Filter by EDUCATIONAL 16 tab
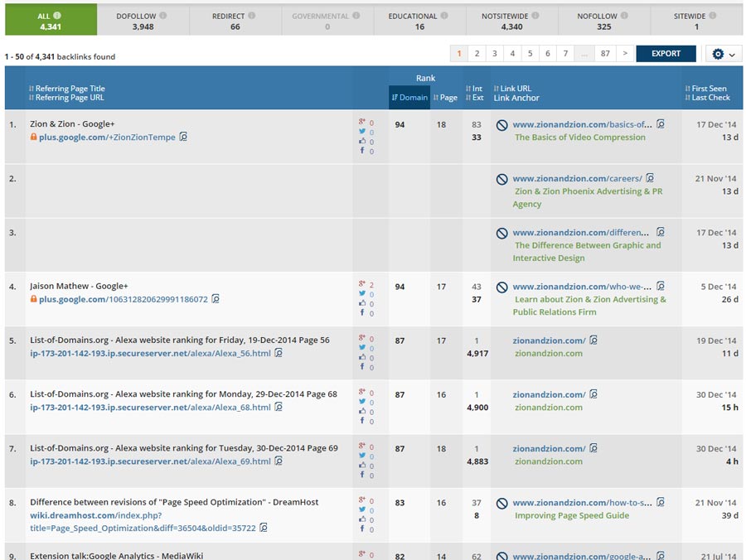This screenshot has height=560, width=746. coord(419,20)
